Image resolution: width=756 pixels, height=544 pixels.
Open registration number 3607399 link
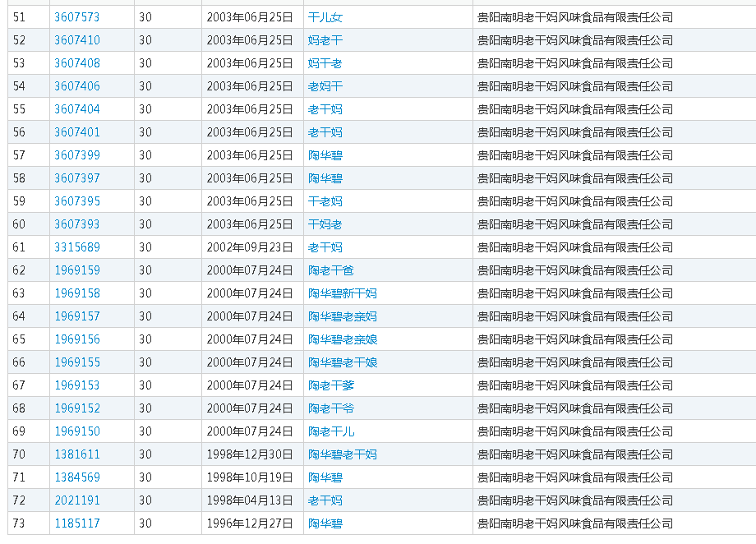click(77, 155)
